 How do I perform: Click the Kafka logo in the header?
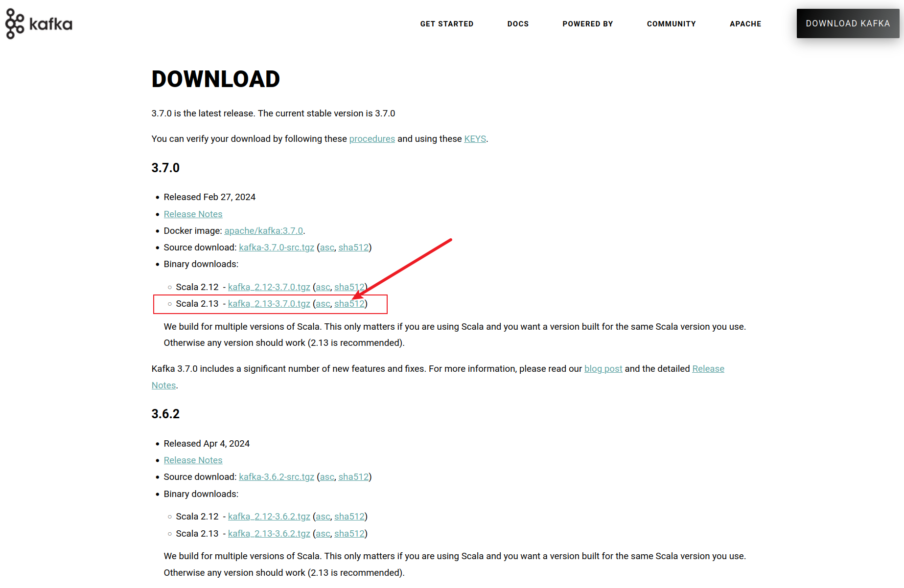pyautogui.click(x=39, y=23)
